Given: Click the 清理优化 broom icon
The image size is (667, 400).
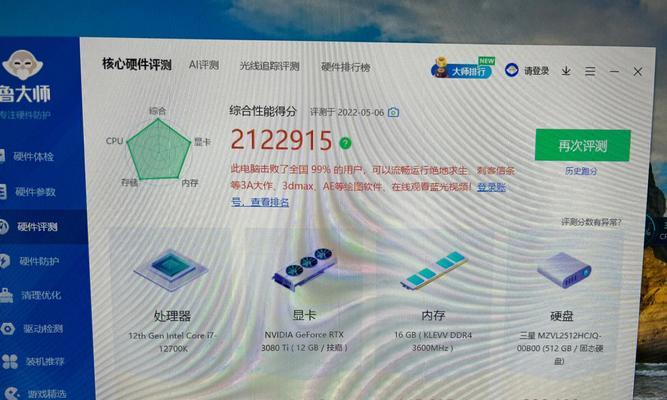Looking at the screenshot, I should click(6, 295).
